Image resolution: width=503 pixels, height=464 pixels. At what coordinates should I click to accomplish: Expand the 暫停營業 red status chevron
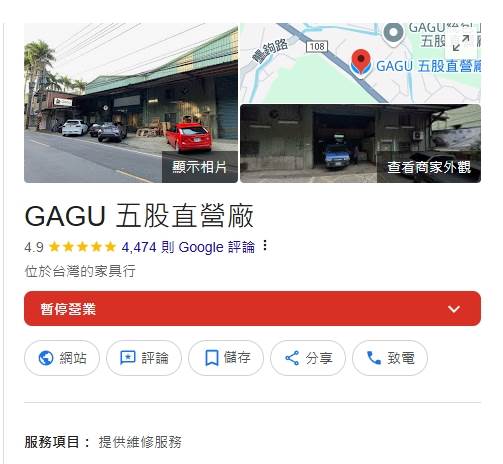pos(454,309)
